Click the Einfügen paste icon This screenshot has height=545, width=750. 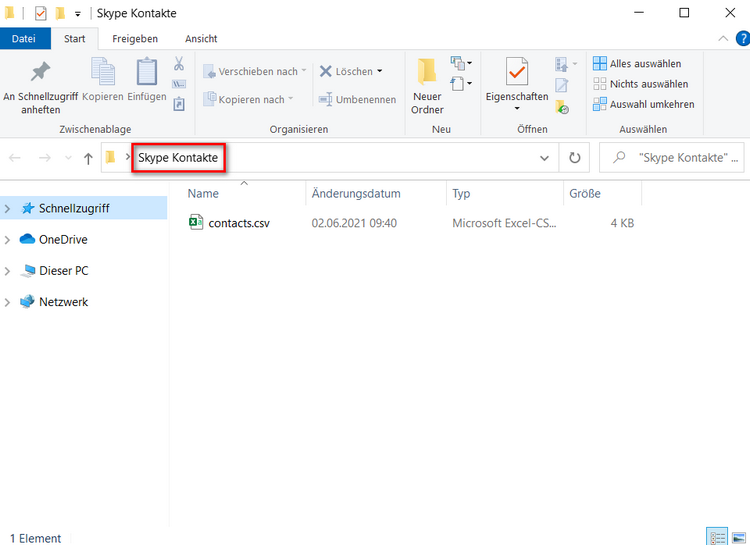(147, 79)
